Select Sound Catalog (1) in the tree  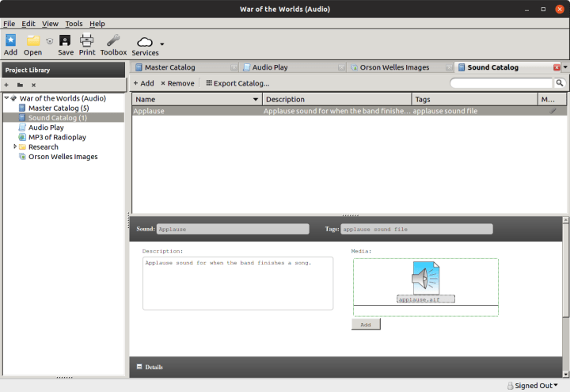58,118
